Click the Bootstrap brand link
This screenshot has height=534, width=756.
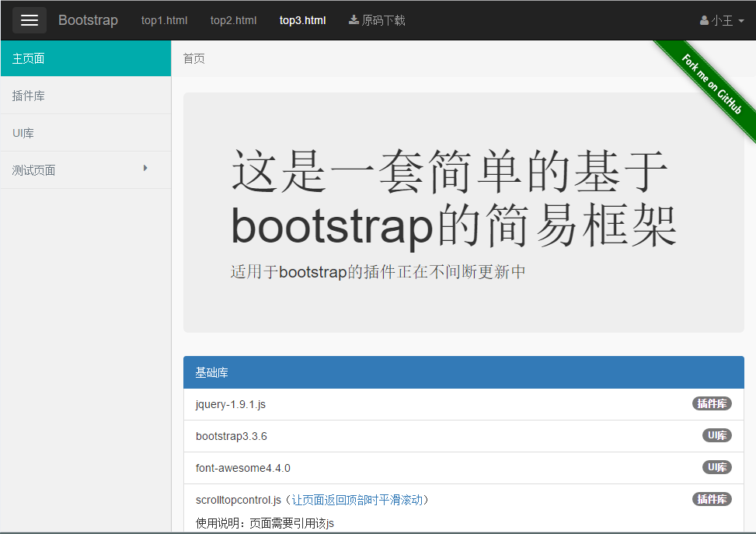click(89, 20)
